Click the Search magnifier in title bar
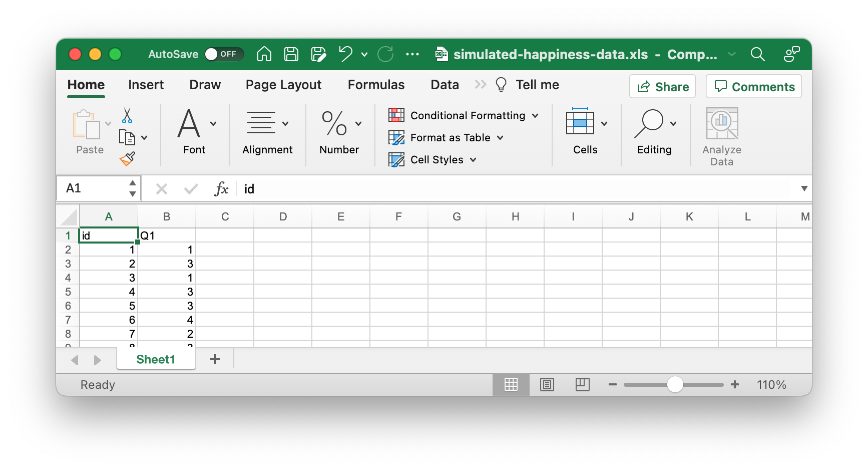868x470 pixels. (757, 54)
